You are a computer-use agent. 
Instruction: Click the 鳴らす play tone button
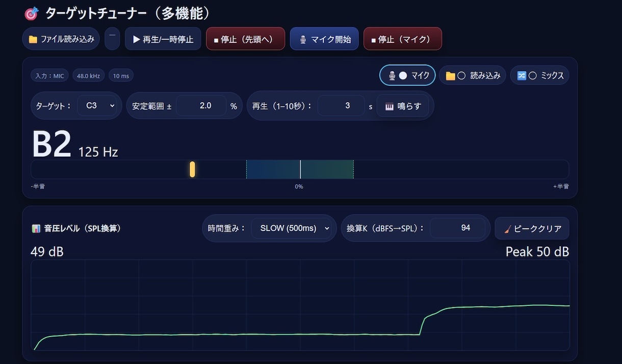click(403, 106)
